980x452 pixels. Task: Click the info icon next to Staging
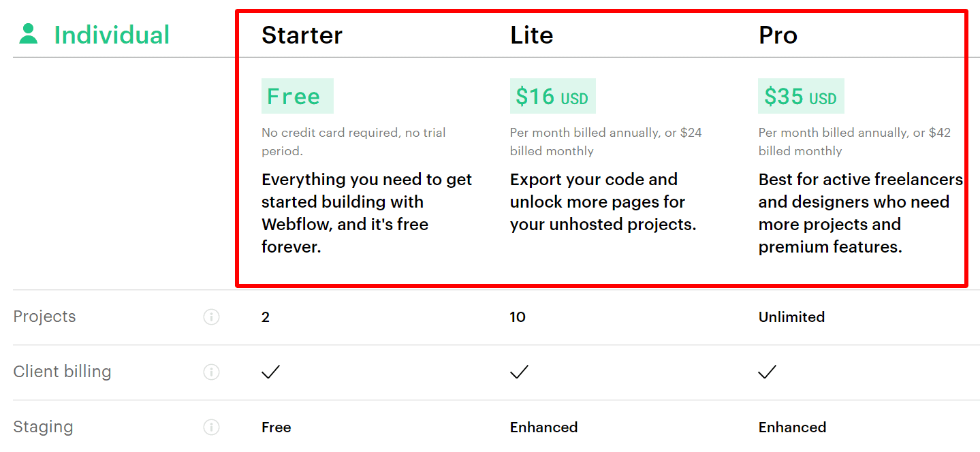tap(212, 427)
